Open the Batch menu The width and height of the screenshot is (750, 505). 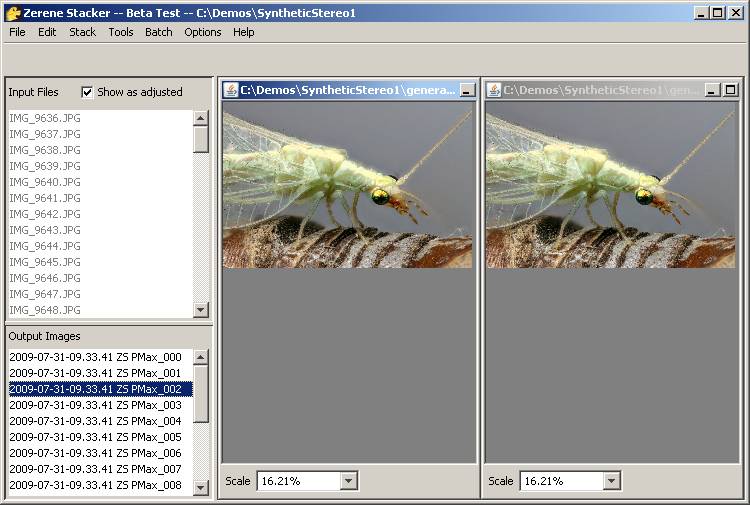click(158, 32)
